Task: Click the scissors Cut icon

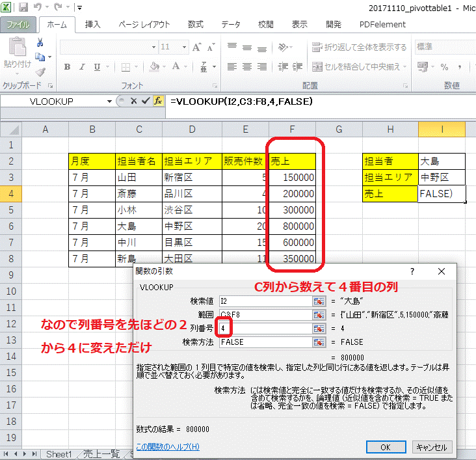Action: pyautogui.click(x=40, y=43)
